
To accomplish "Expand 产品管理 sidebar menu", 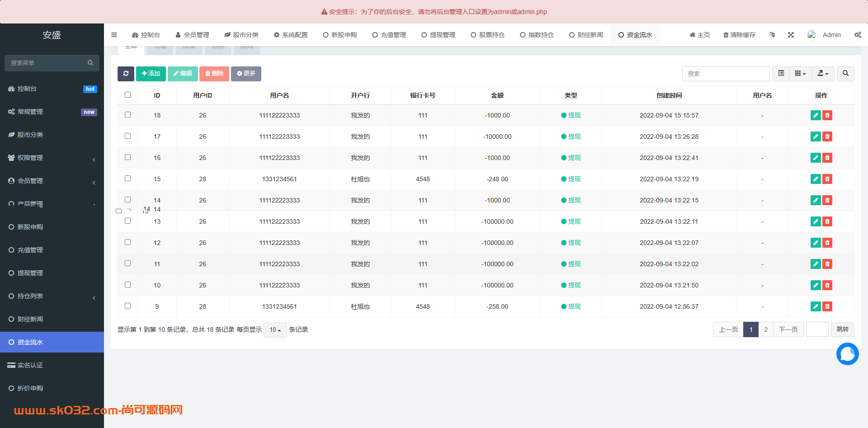I will (x=52, y=204).
